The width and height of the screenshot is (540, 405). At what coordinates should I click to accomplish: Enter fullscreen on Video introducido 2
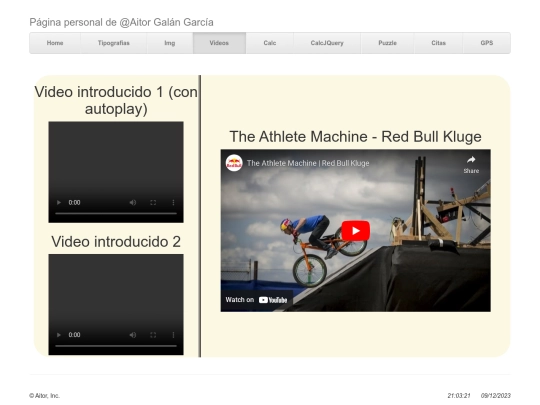pyautogui.click(x=153, y=335)
